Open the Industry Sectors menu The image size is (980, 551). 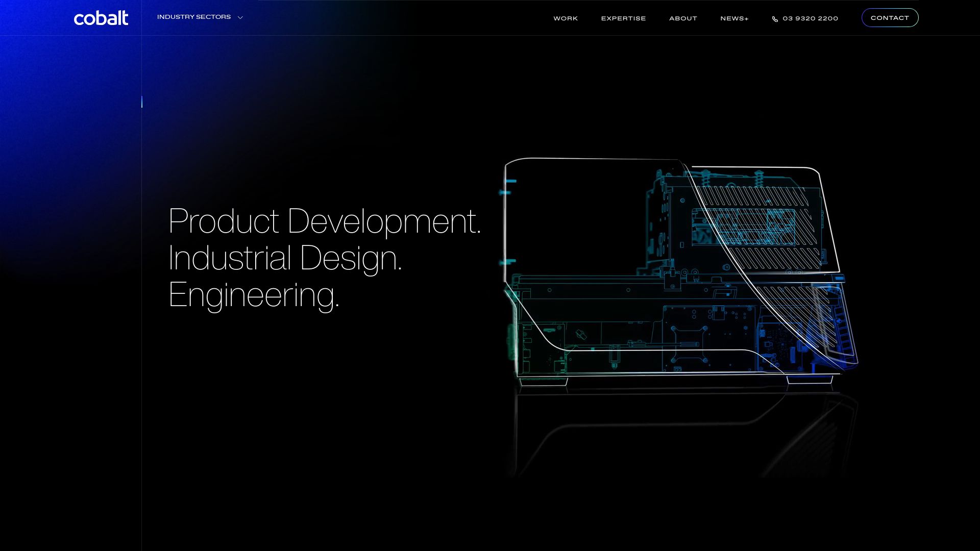pos(194,17)
